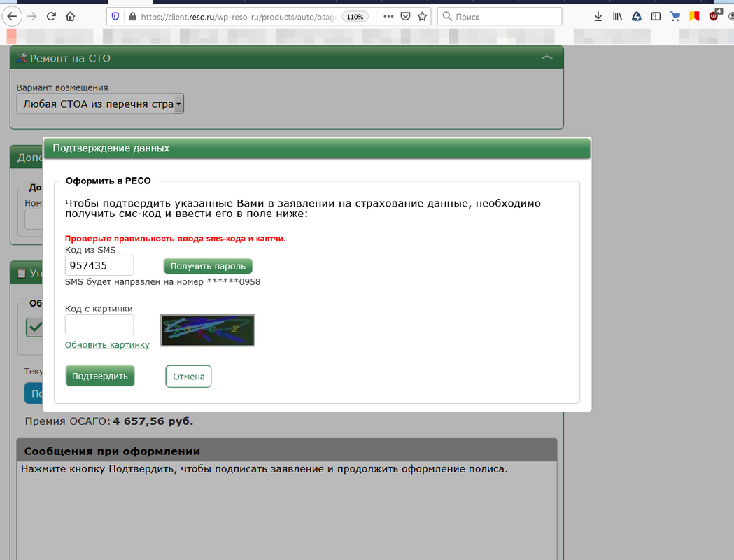This screenshot has height=560, width=734.
Task: Click the blue triangle extension icon
Action: tap(637, 17)
